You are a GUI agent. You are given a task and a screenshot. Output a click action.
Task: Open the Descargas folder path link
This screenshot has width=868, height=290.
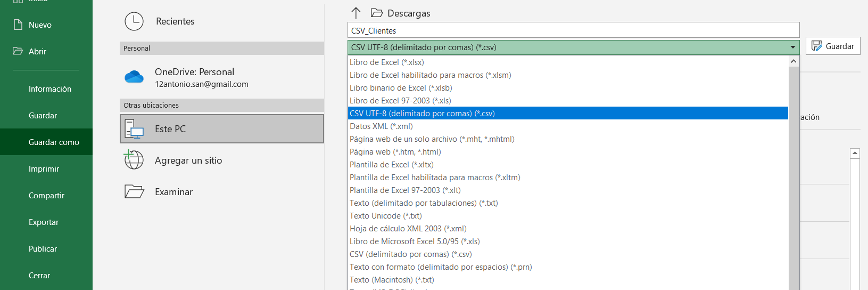tap(409, 13)
